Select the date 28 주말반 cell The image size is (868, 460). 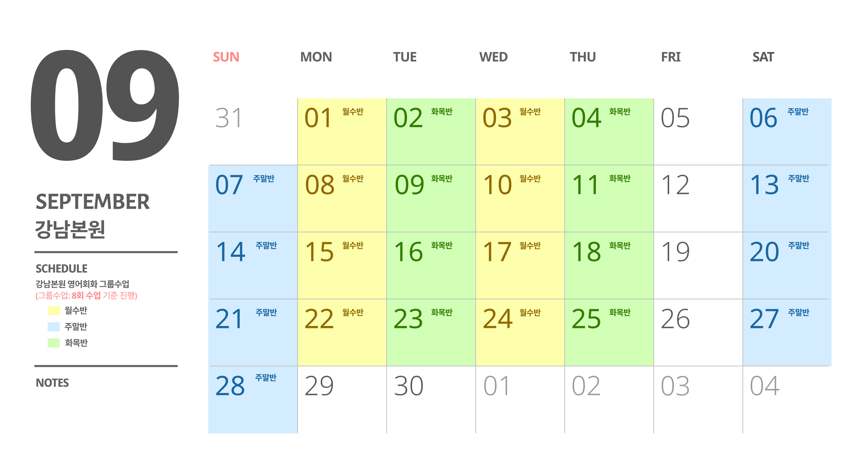point(253,400)
